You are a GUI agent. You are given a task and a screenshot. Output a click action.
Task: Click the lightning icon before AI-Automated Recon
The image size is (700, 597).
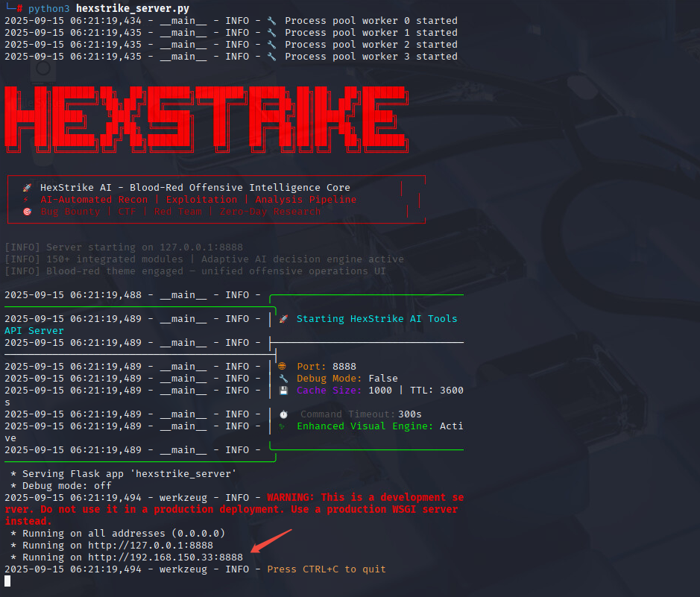pyautogui.click(x=27, y=200)
